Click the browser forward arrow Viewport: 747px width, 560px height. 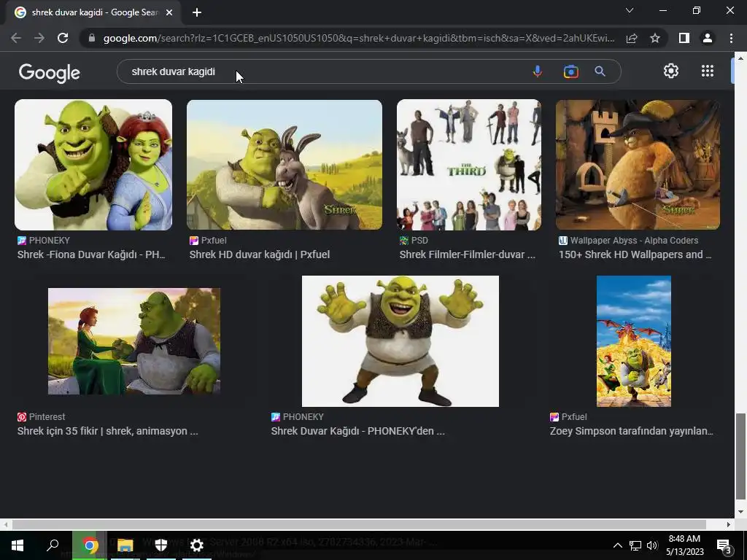pyautogui.click(x=39, y=38)
